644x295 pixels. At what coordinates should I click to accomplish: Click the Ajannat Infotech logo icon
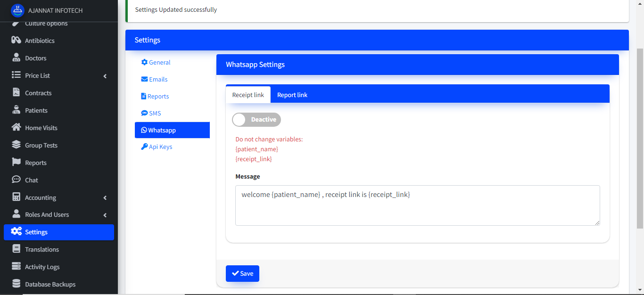(x=17, y=10)
